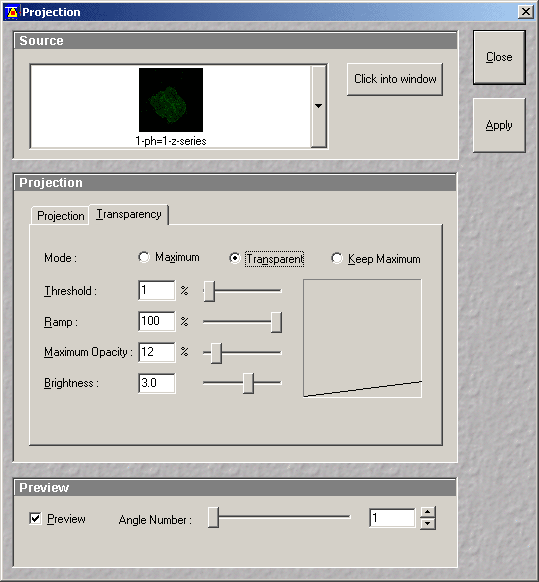
Task: Click the Projection dialog title bar icon
Action: 12,12
